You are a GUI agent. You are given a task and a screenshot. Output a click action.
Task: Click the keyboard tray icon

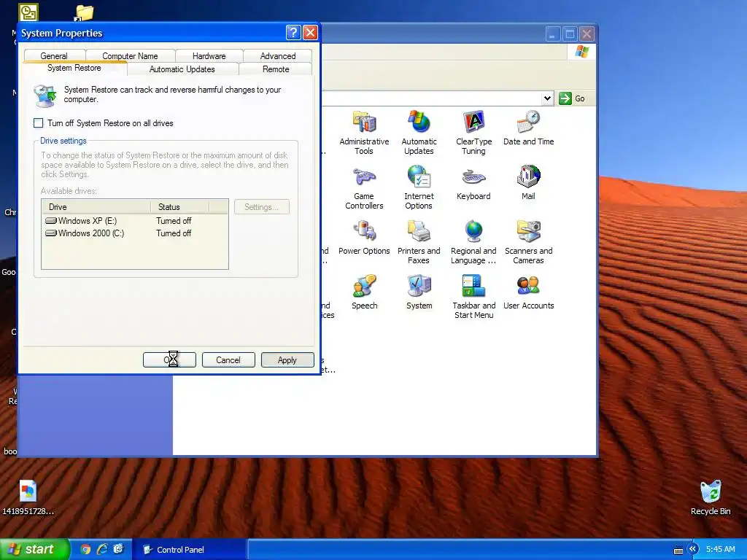coord(678,550)
